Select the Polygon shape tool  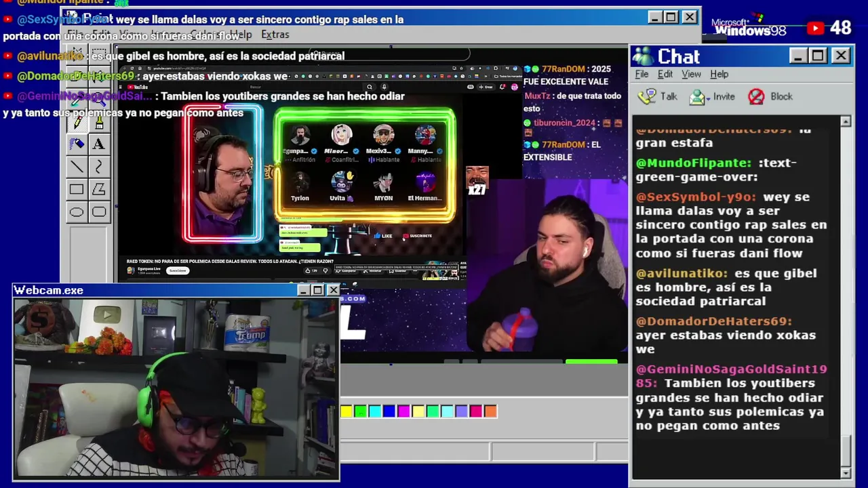click(99, 190)
